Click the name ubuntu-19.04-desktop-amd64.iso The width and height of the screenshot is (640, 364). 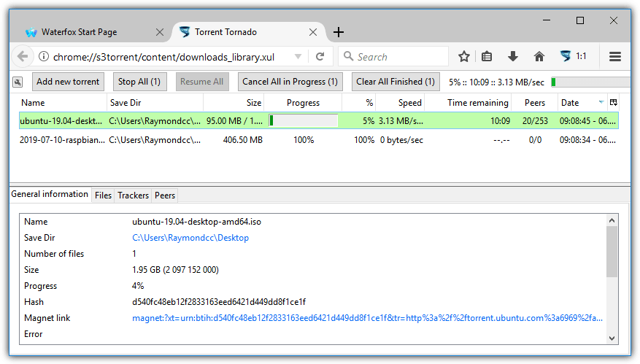196,222
